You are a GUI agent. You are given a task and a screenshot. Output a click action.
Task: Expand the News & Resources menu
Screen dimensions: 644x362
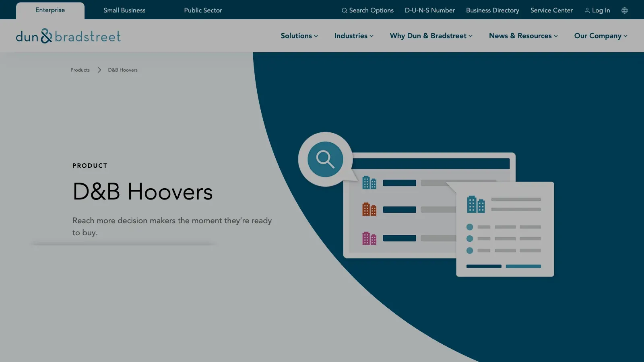523,36
